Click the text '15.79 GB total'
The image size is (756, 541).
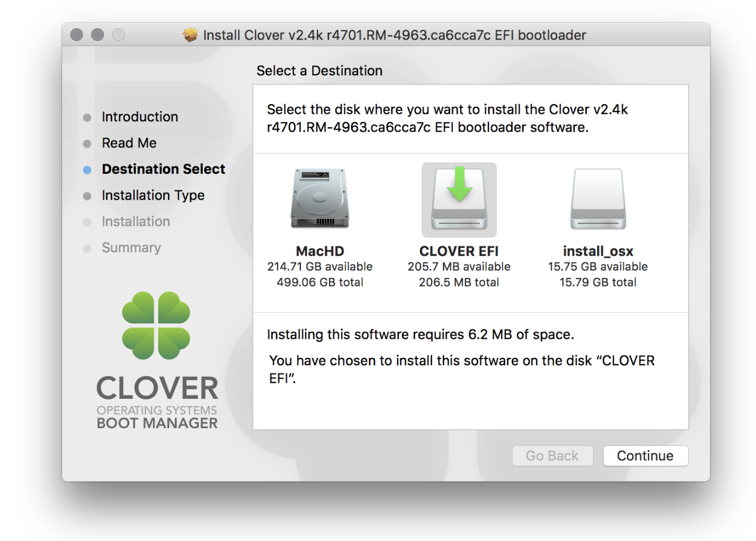coord(598,282)
